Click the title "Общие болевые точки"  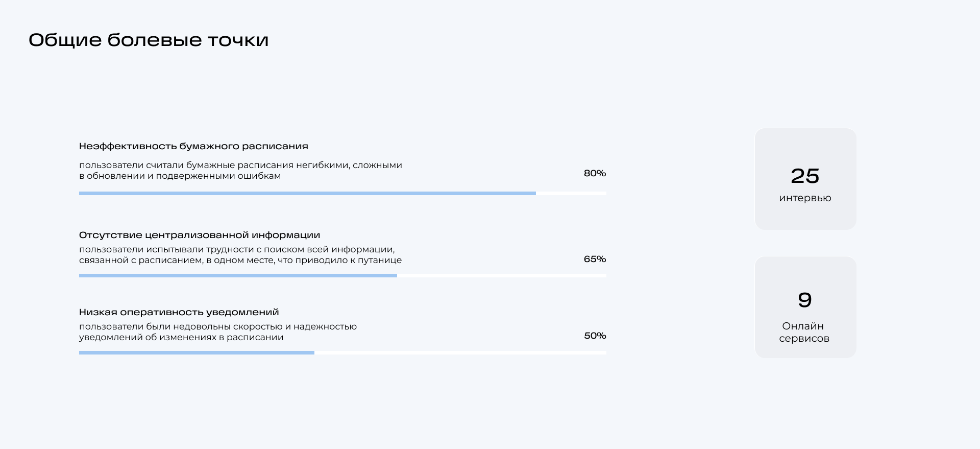tap(148, 40)
